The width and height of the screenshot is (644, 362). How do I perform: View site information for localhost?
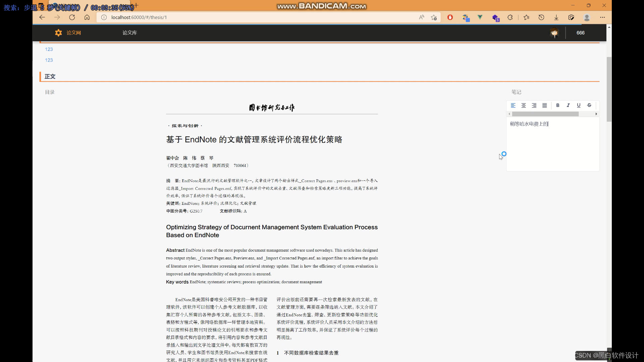point(104,17)
